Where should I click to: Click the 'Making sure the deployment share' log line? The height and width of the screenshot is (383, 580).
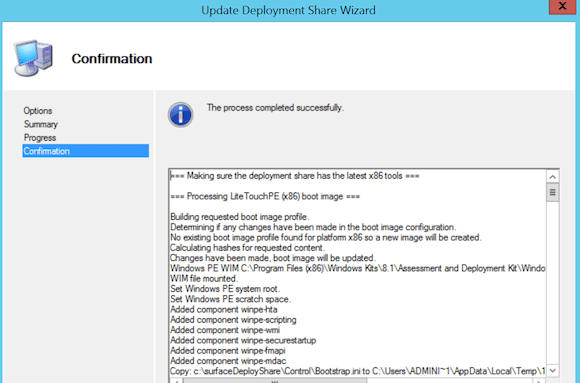coord(295,176)
